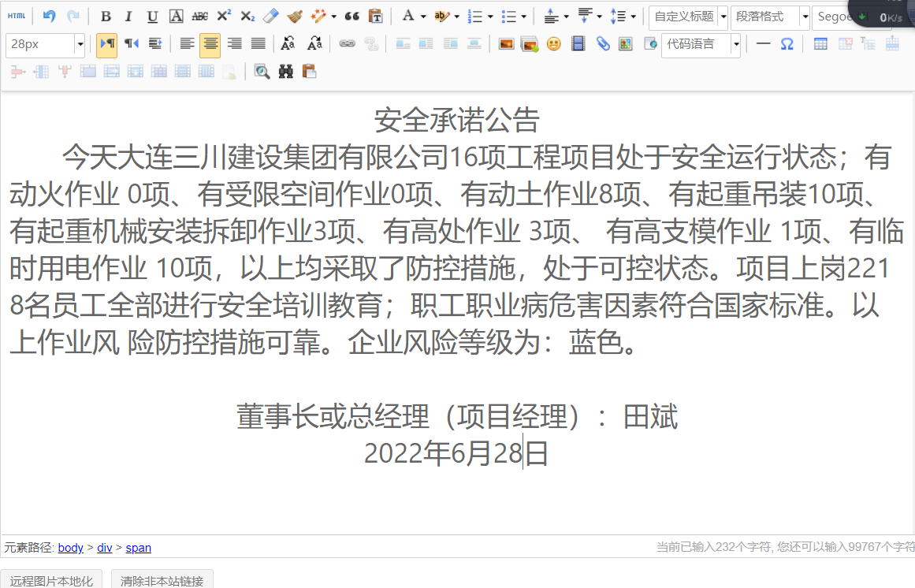Image resolution: width=915 pixels, height=588 pixels.
Task: Toggle underline formatting
Action: point(152,17)
